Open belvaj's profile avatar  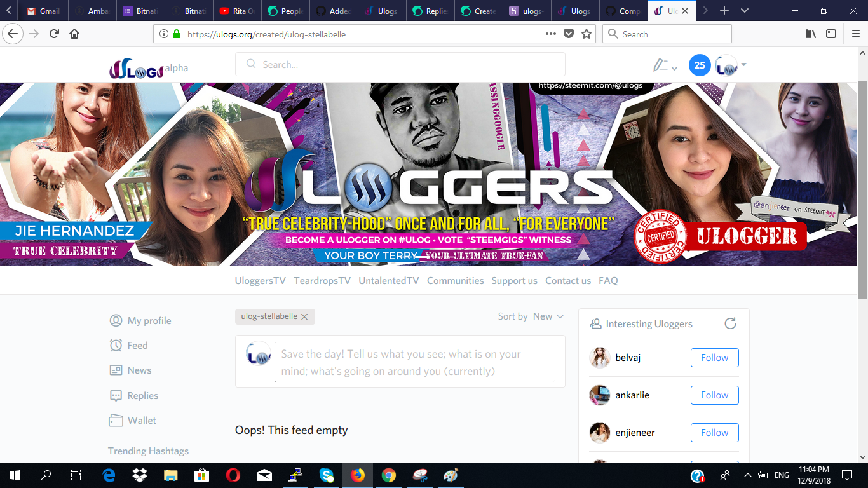(x=600, y=358)
